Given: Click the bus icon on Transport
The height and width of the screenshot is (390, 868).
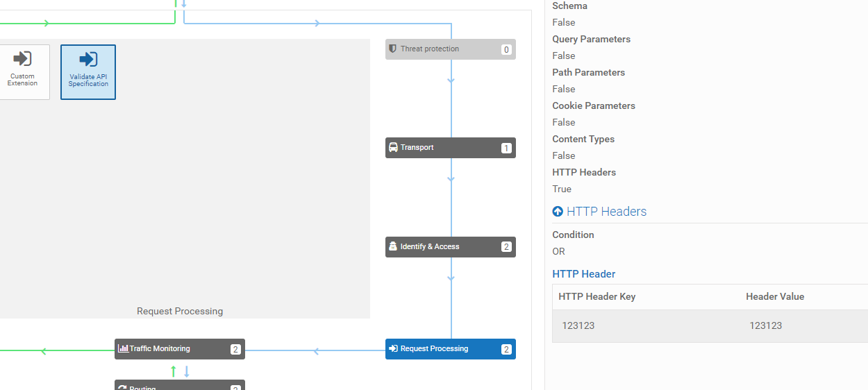Looking at the screenshot, I should (x=393, y=148).
